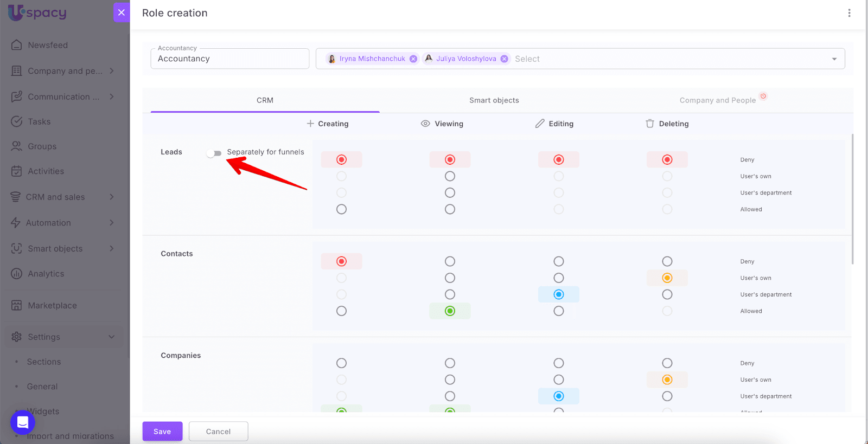Expand CRM and sales submenu
The height and width of the screenshot is (444, 868).
click(x=112, y=197)
